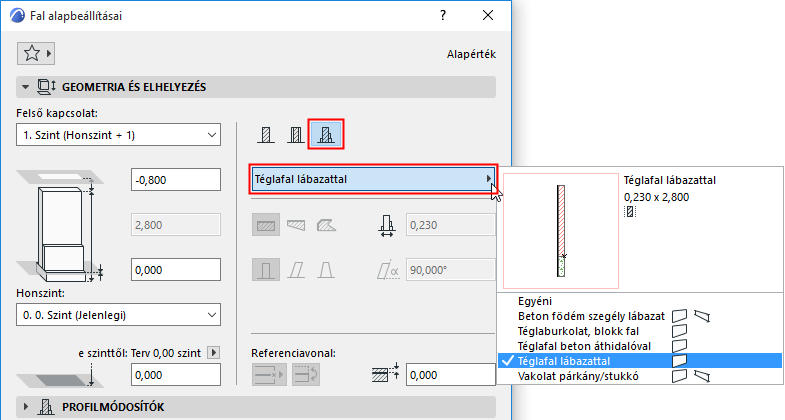Select the basic wall structure icon
Screen dimensions: 785x420
[x=266, y=135]
